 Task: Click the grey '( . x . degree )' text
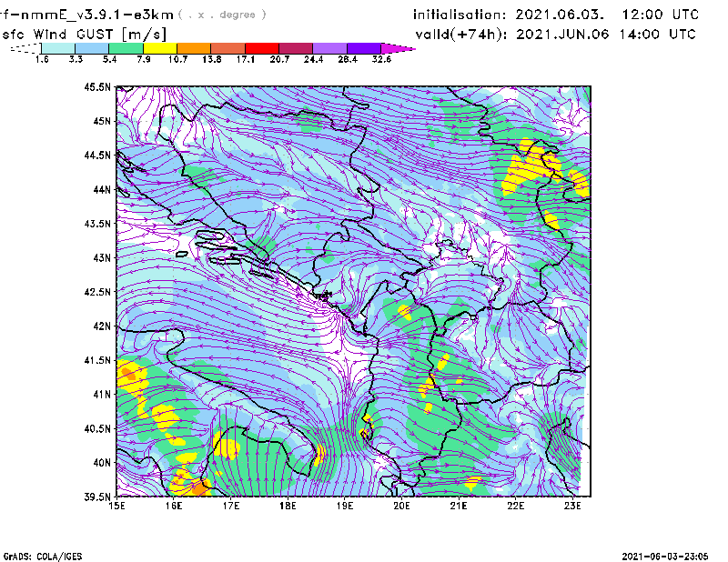(x=222, y=15)
